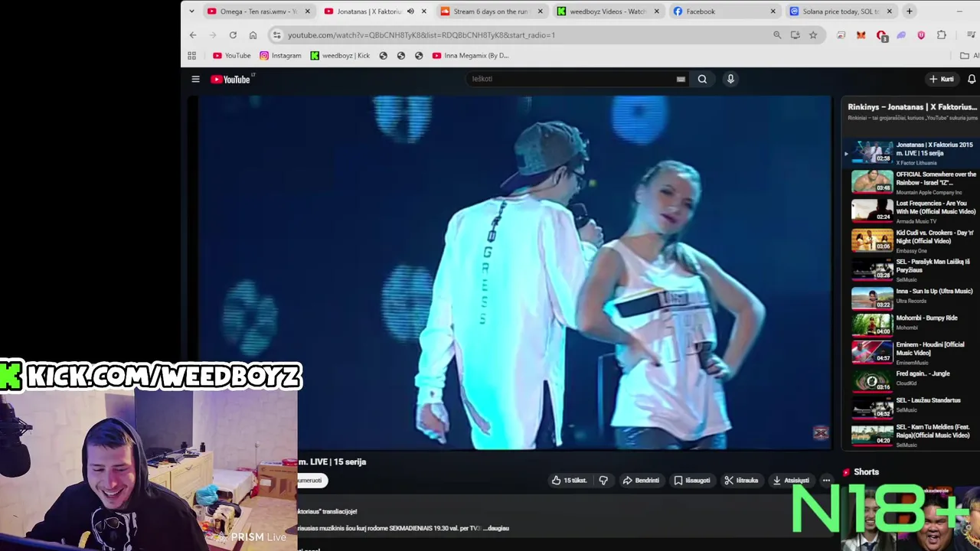
Task: Click the install app icon in the address bar
Action: click(x=795, y=34)
